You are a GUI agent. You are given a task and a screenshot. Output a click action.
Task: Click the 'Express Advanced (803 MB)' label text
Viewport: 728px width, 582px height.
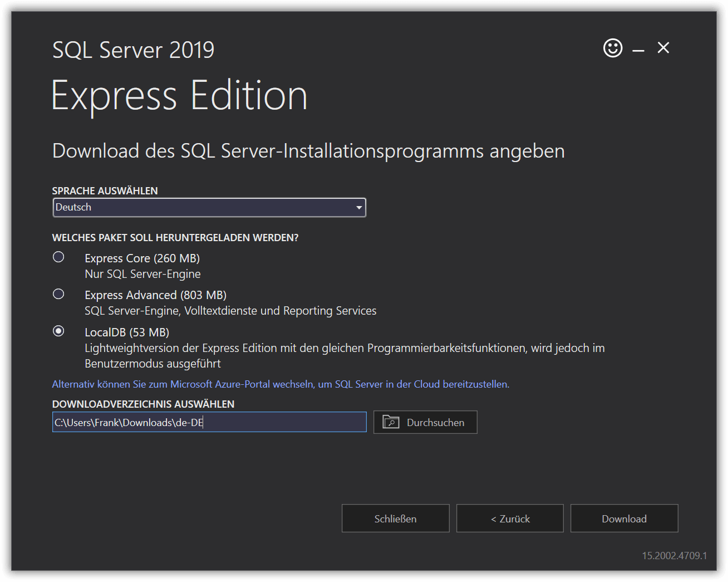point(155,295)
